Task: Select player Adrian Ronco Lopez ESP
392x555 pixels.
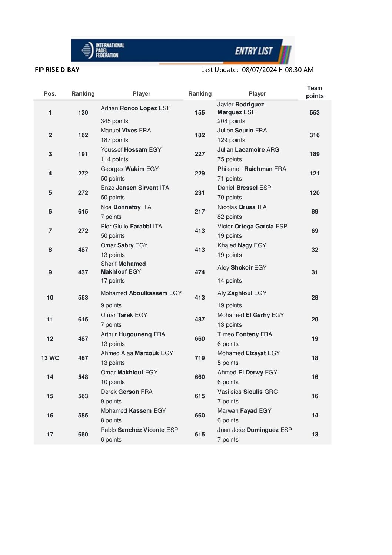Action: coord(136,108)
